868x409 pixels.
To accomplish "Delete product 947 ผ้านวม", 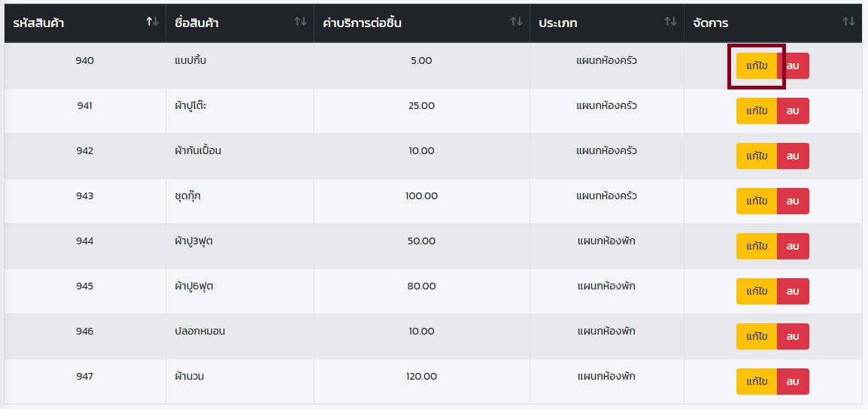I will coord(793,382).
